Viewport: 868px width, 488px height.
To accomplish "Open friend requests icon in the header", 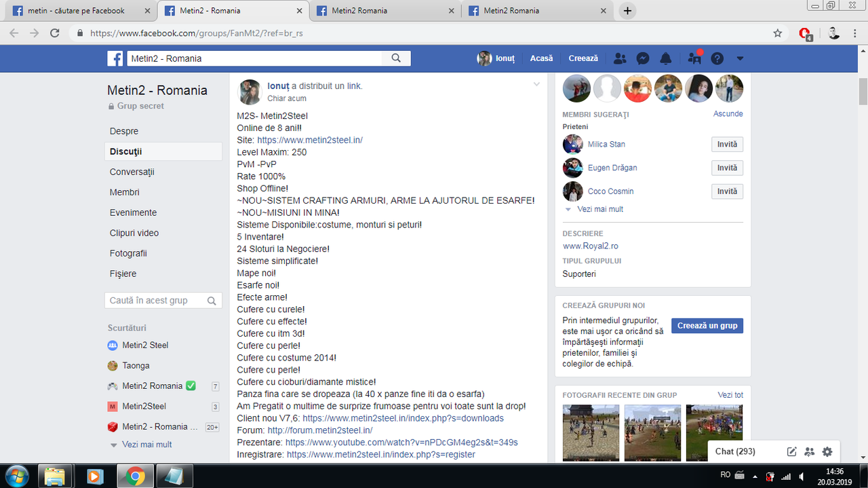I will [x=620, y=58].
